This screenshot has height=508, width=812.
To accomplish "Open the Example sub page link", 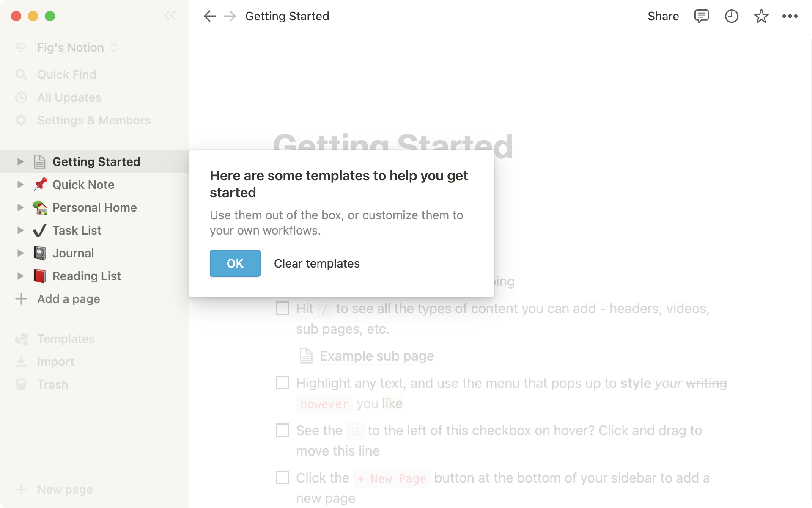I will [376, 356].
